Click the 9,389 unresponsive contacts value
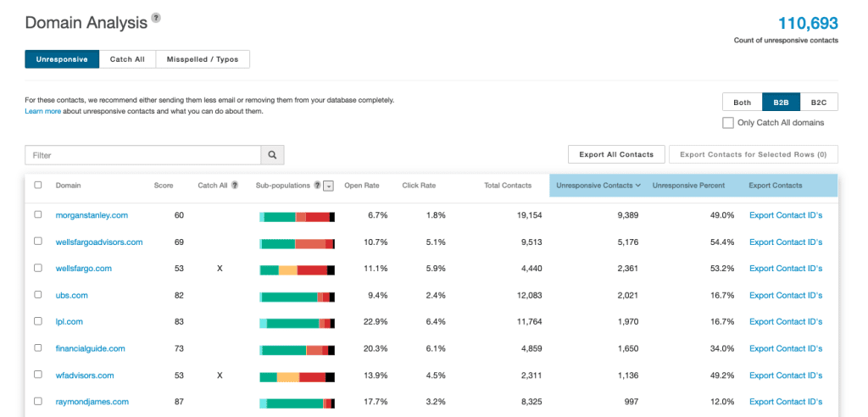 628,215
